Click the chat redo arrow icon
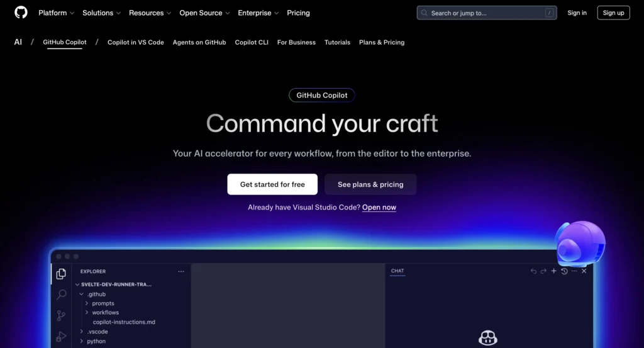 pyautogui.click(x=543, y=271)
